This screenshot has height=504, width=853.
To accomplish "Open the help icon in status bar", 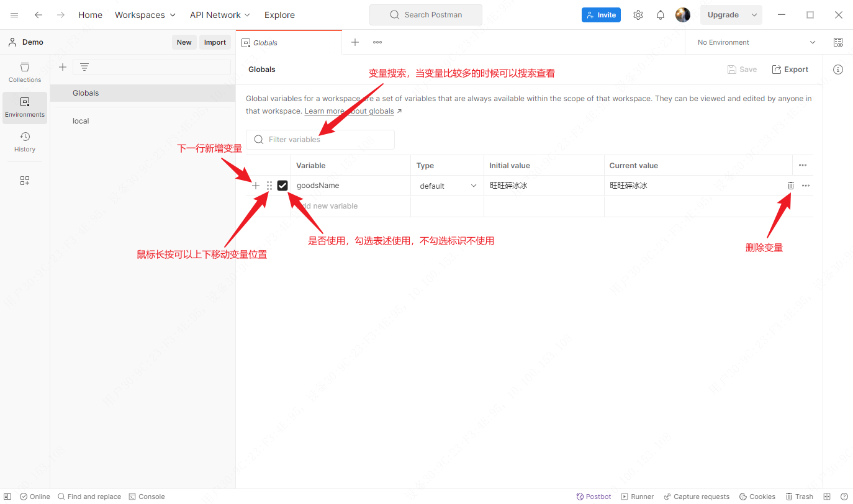I will [x=844, y=497].
